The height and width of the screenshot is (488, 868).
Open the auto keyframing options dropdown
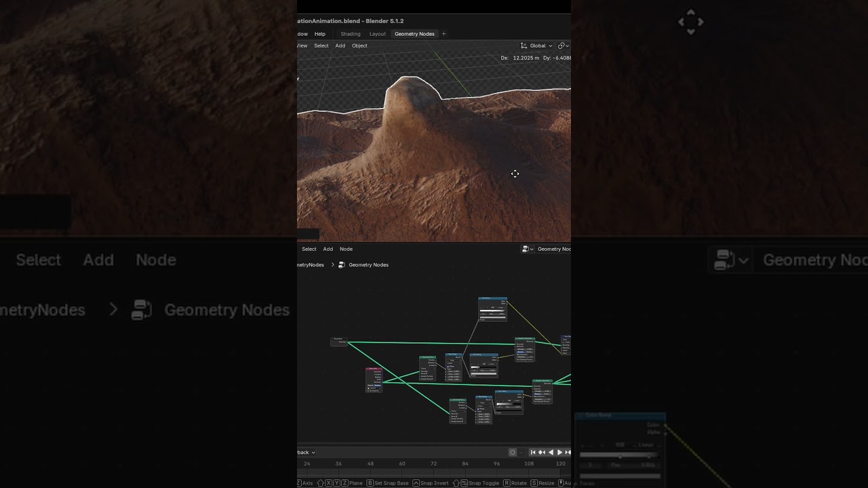coord(521,452)
